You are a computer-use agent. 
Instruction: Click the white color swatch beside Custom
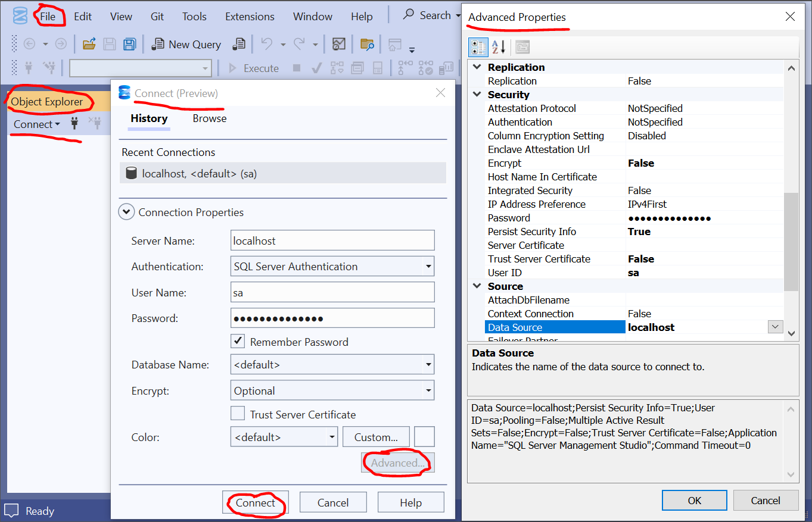(x=424, y=437)
